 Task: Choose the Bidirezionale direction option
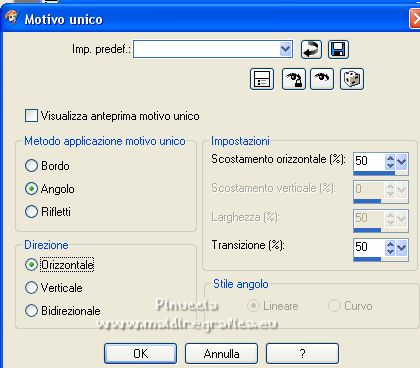tap(31, 311)
